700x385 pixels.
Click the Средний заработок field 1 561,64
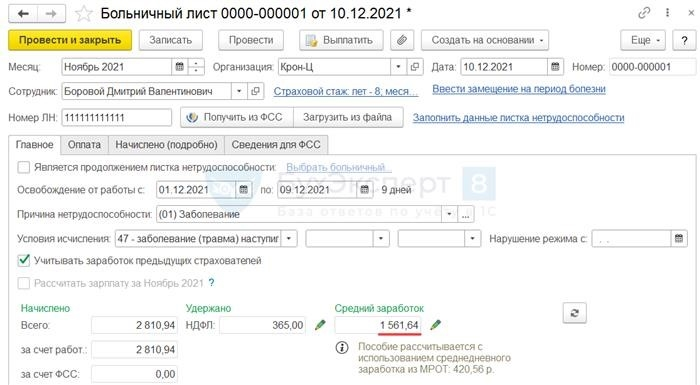pos(378,325)
